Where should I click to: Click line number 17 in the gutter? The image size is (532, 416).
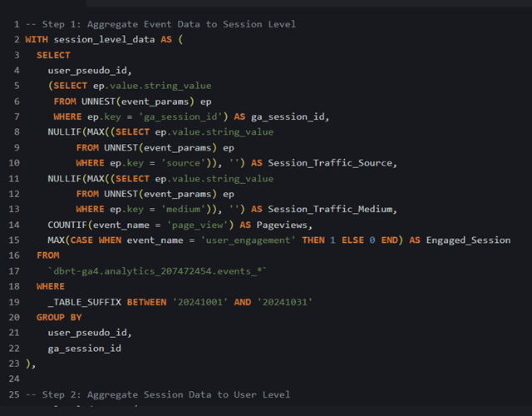tap(14, 271)
